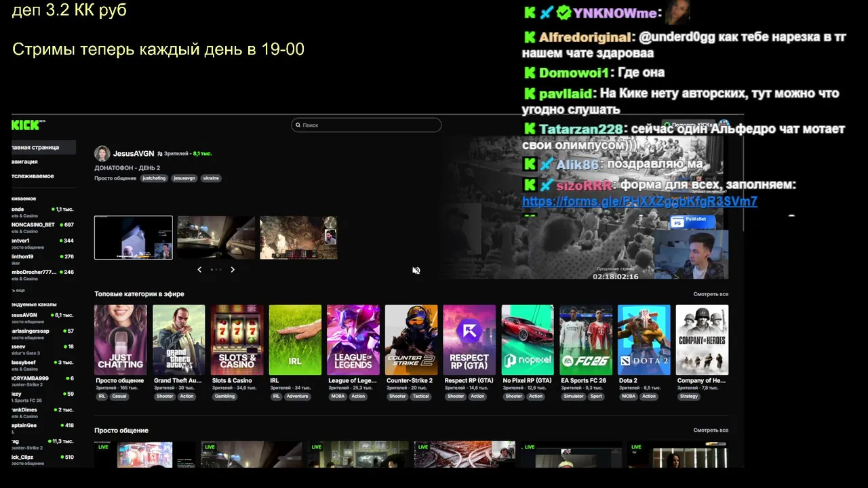
Task: Open JesusAVGN streamer avatar
Action: (102, 154)
